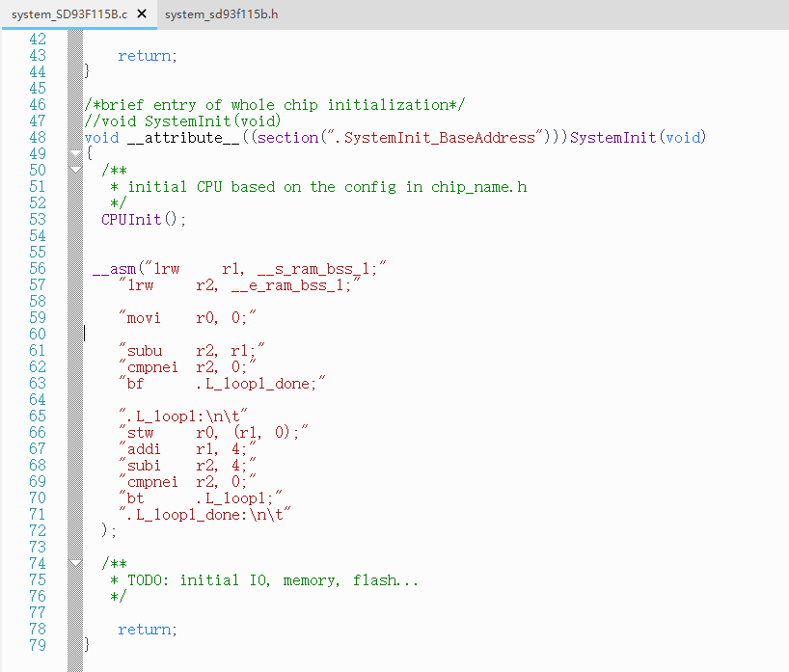This screenshot has width=789, height=672.
Task: Click the stw r0, (r1, 0) instruction
Action: point(213,433)
